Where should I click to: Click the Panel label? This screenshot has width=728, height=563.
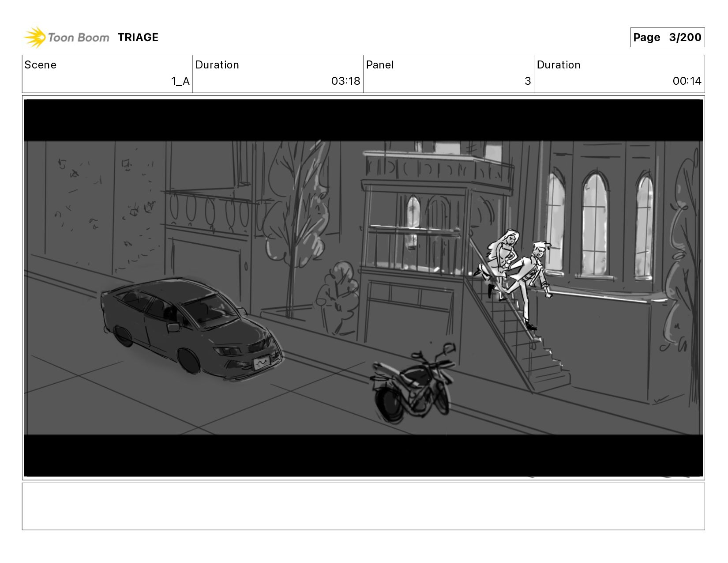[x=380, y=65]
